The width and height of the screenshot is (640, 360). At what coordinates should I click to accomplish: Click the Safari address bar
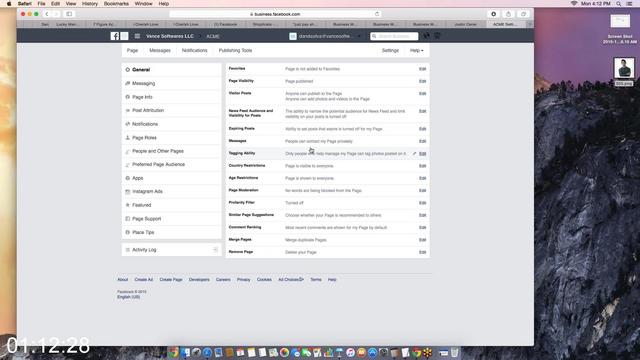pyautogui.click(x=276, y=14)
